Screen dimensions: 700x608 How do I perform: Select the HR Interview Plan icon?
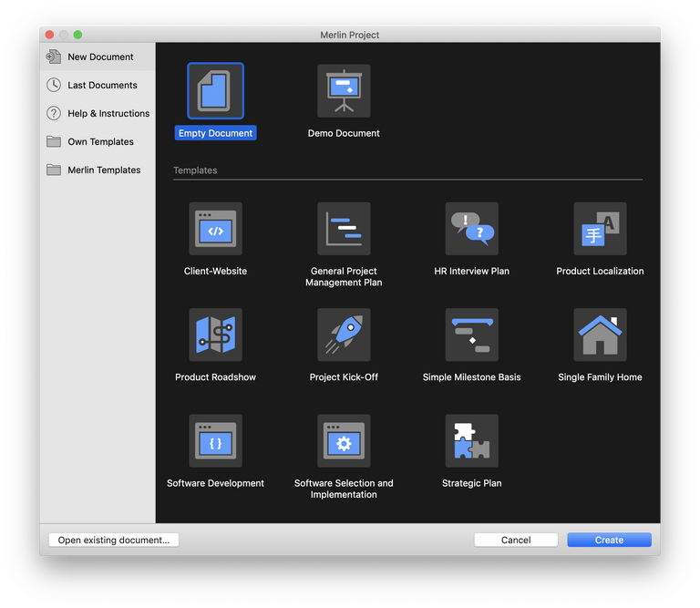pyautogui.click(x=471, y=229)
